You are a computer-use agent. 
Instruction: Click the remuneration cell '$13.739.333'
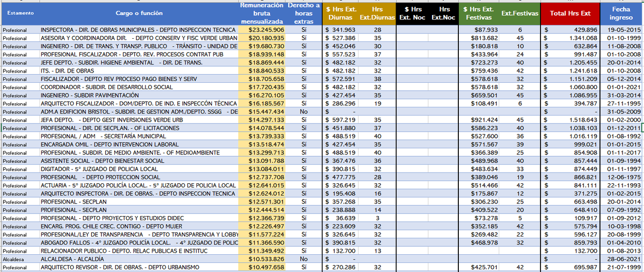261,137
